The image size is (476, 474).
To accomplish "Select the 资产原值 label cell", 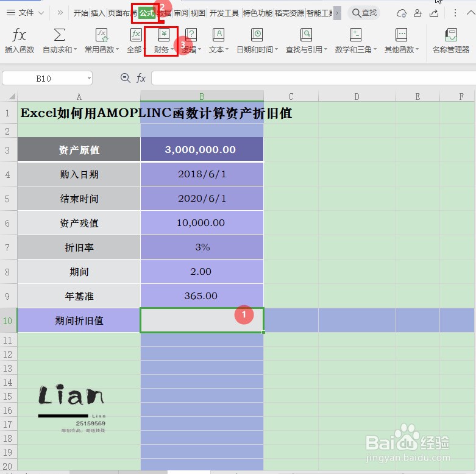I will [79, 149].
